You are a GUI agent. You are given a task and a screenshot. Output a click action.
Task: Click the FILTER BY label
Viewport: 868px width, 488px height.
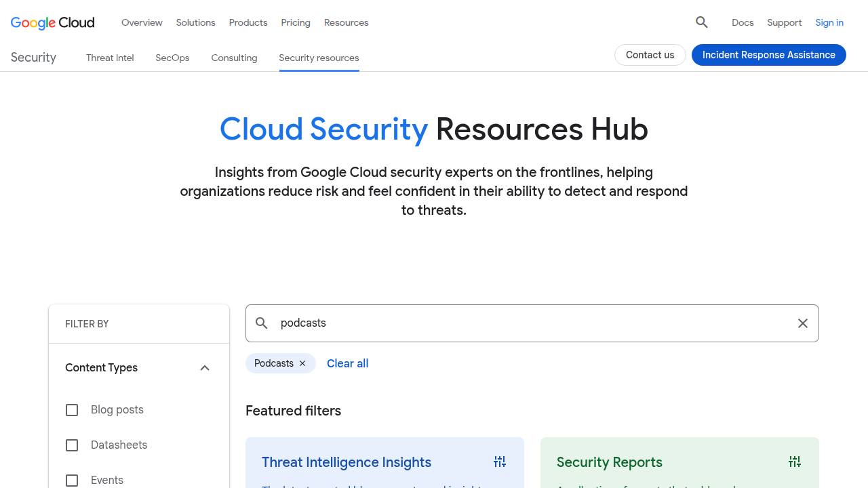coord(87,324)
